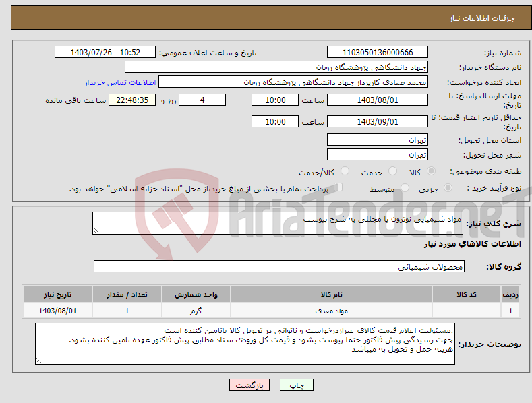Image resolution: width=532 pixels, height=403 pixels.
Task: Click the تعداد / مقدار column header
Action: [127, 294]
